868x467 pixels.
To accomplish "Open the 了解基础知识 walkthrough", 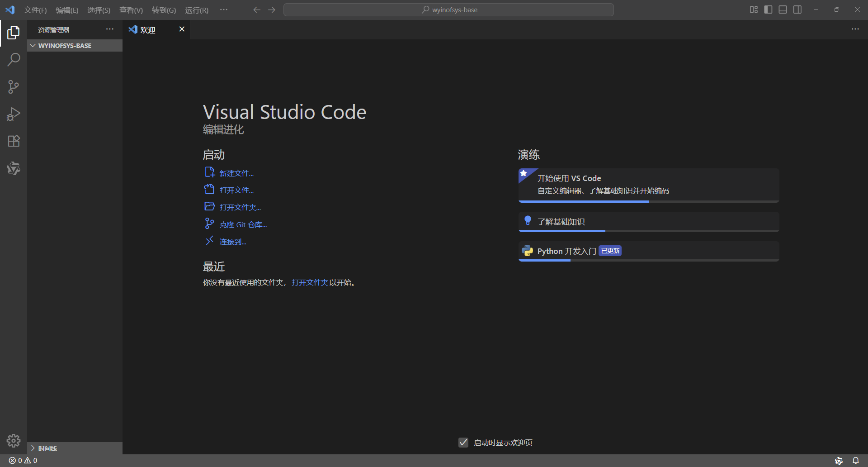I will click(x=649, y=222).
